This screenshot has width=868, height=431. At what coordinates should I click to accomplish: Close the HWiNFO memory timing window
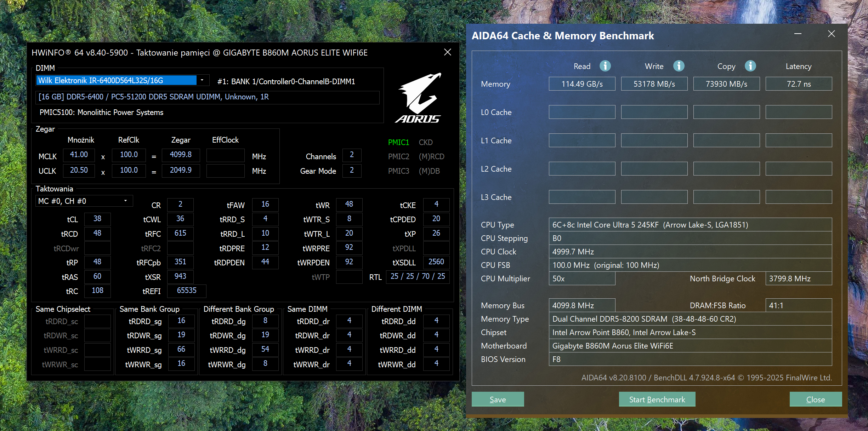(x=448, y=52)
